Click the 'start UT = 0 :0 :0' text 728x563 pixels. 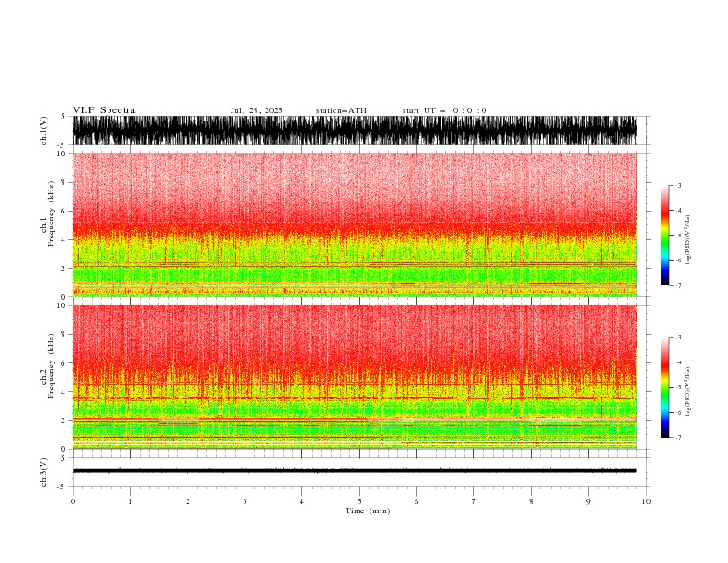point(444,110)
